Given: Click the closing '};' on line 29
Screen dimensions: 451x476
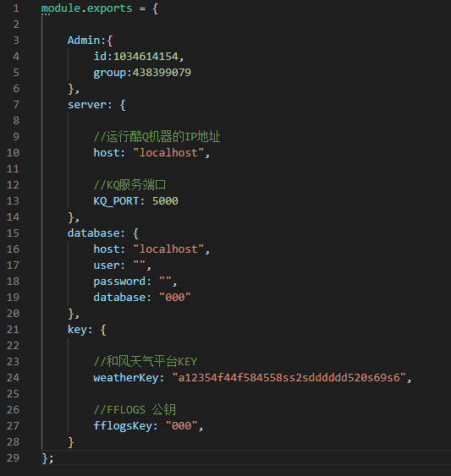Looking at the screenshot, I should [x=47, y=458].
